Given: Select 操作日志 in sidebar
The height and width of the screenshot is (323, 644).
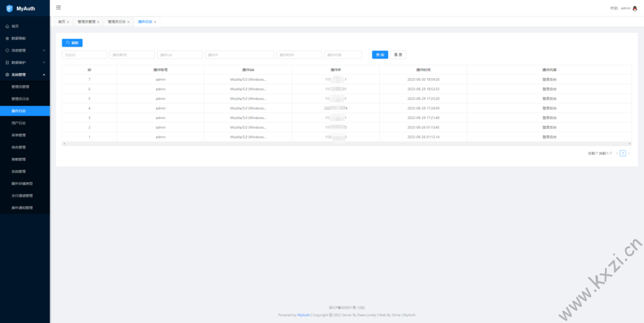Looking at the screenshot, I should tap(25, 111).
